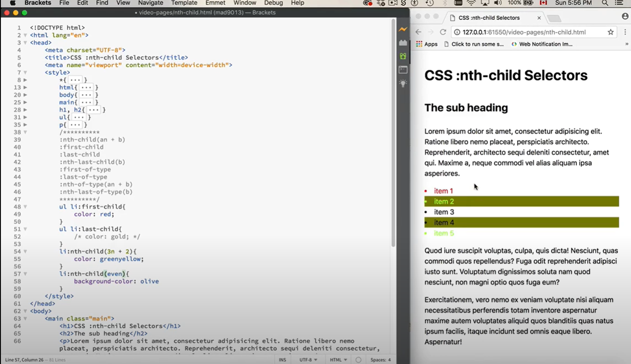The image size is (631, 364).
Task: Click the Bluetooth icon in menu bar
Action: coord(445,3)
